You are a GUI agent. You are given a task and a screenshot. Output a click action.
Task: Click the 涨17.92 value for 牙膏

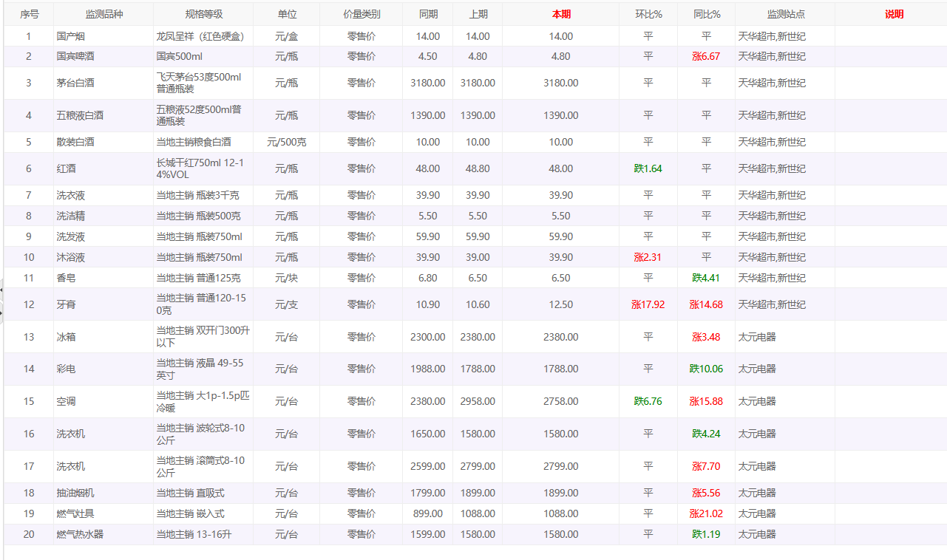tap(648, 304)
